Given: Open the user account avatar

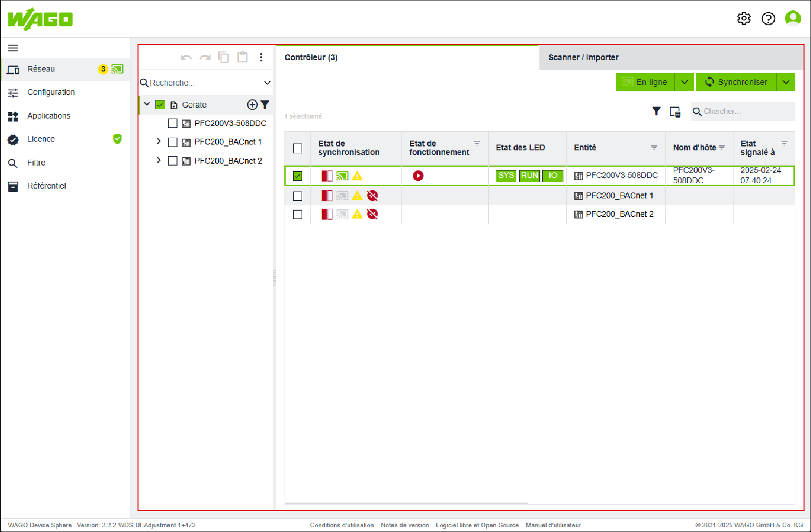Looking at the screenshot, I should [x=793, y=18].
